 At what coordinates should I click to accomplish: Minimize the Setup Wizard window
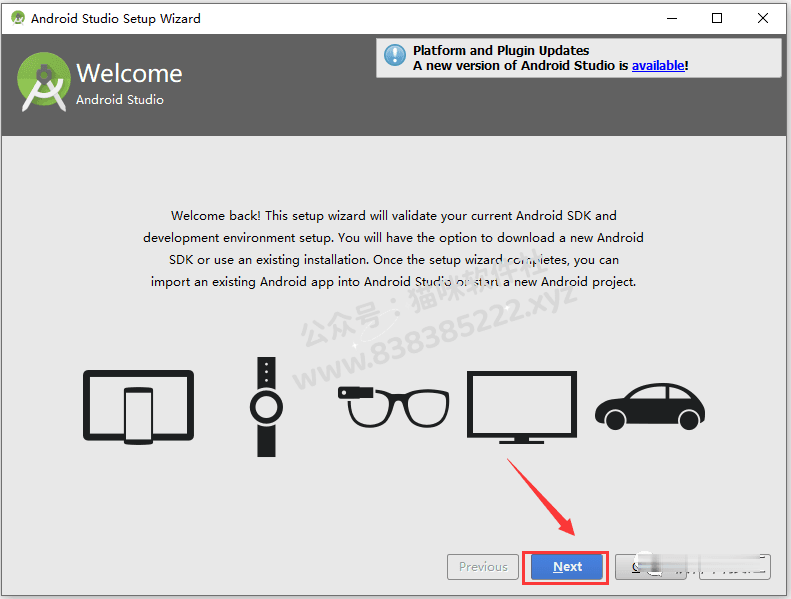(x=672, y=18)
